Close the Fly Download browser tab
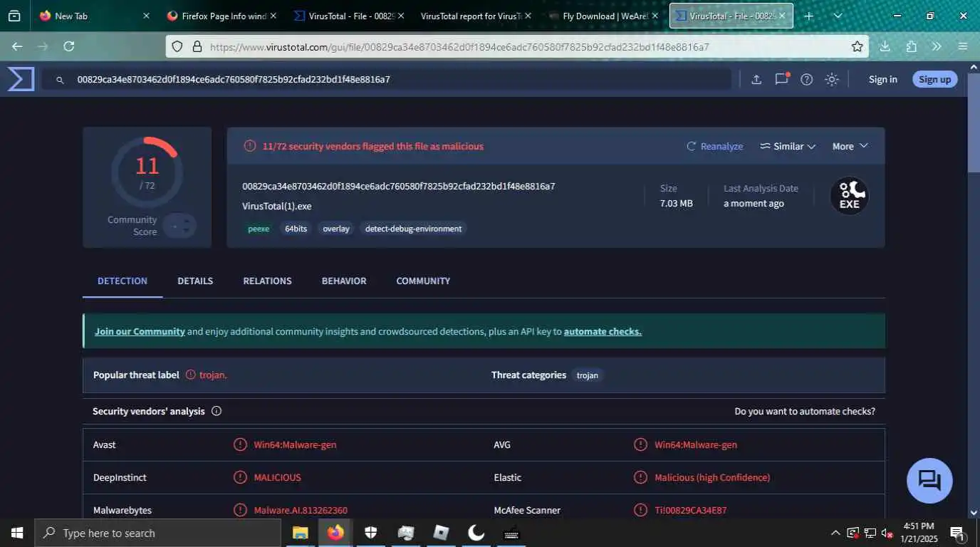Screen dimensions: 980x547 coord(655,16)
